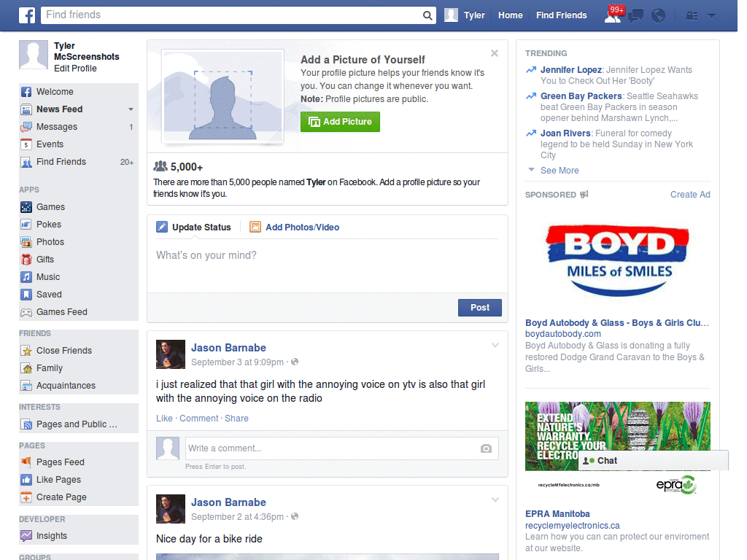
Task: Click the Acquaintances list icon
Action: 26,386
